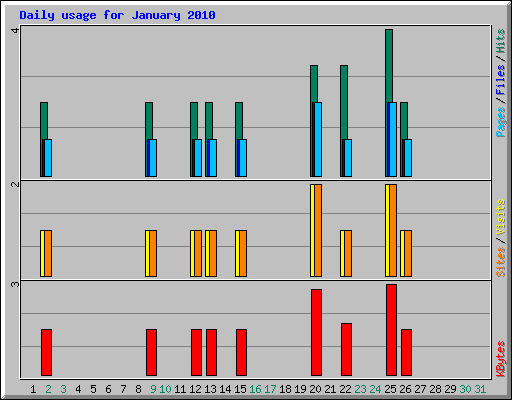Click the red KBytes bar for day 22
512x400 pixels.
tap(346, 349)
